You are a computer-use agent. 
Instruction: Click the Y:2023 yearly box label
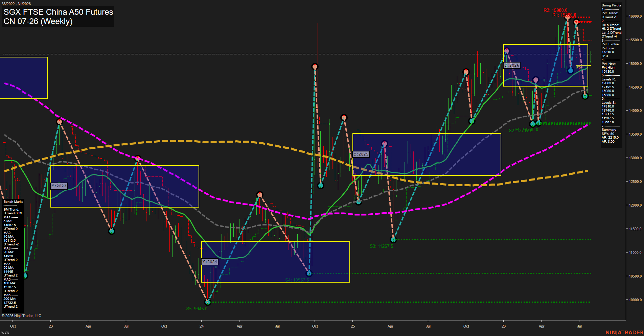59,186
